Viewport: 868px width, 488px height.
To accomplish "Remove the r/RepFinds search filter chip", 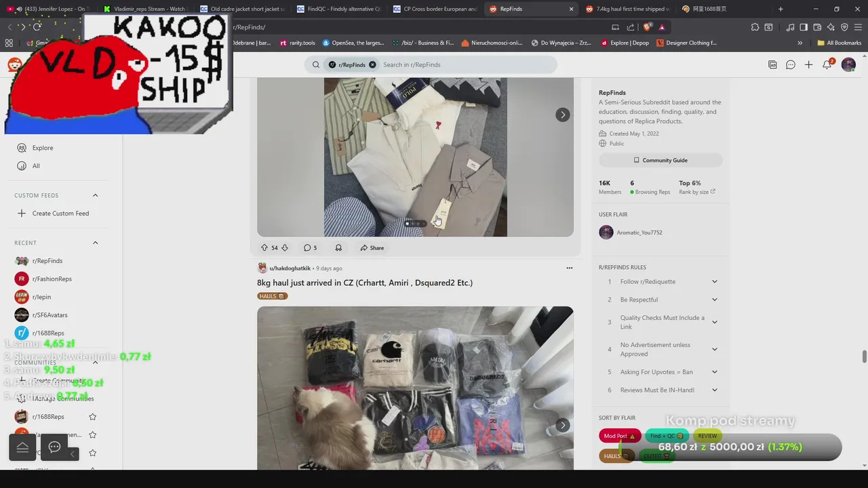I will 372,64.
